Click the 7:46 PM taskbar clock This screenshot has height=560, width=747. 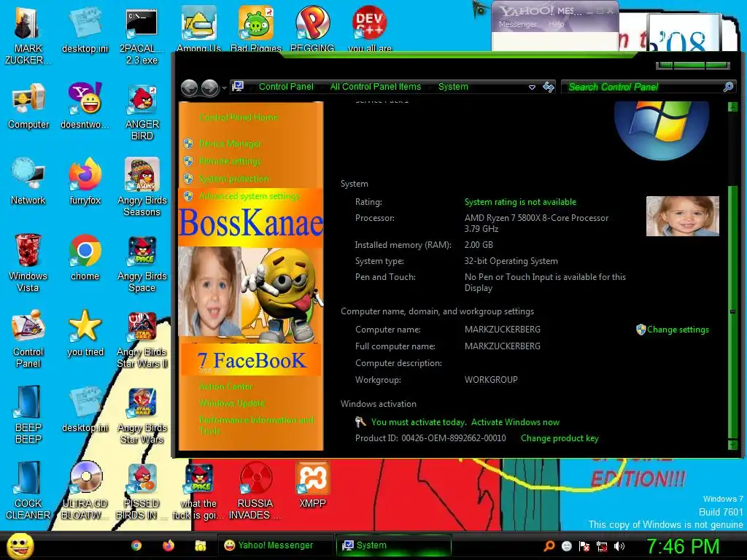[x=682, y=546]
